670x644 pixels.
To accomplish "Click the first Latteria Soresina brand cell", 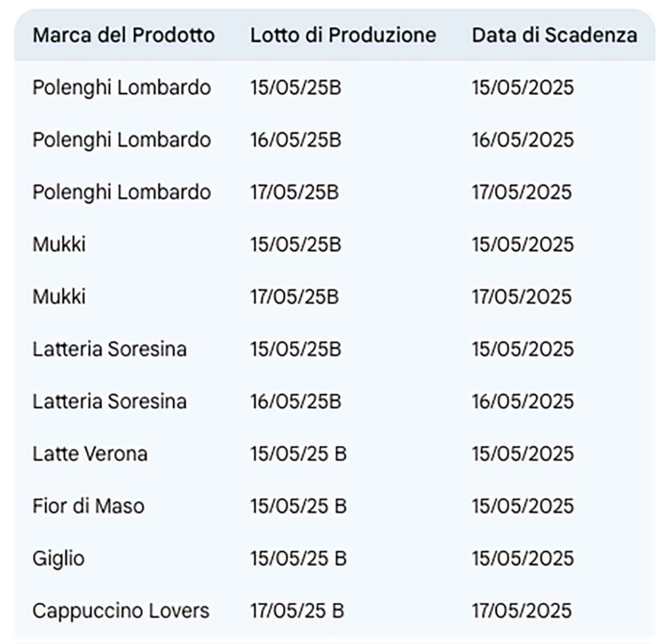I will (109, 349).
